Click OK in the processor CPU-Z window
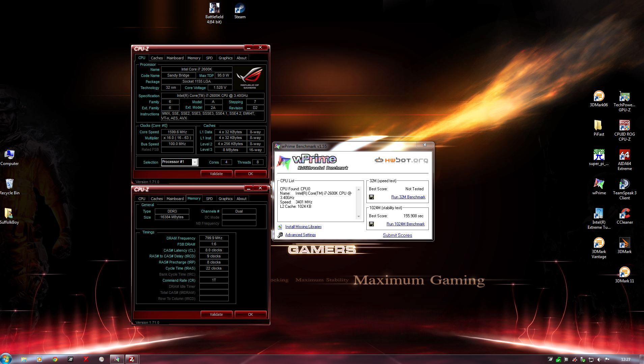 [x=250, y=174]
